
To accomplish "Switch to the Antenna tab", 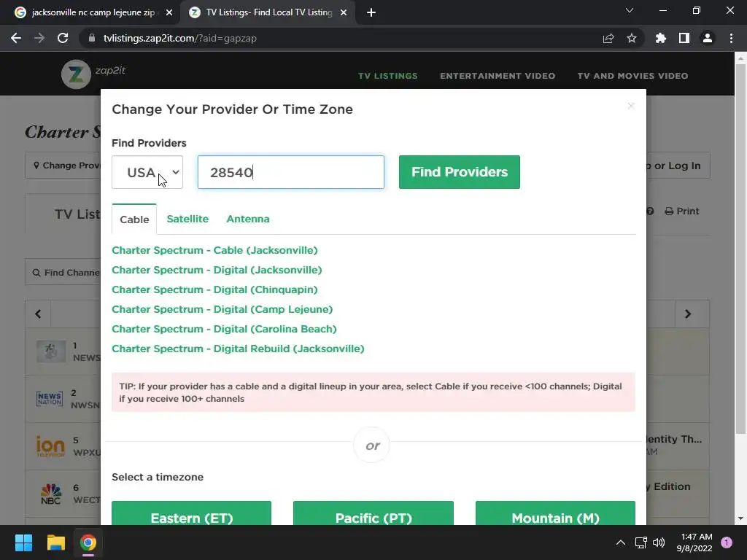I will 248,219.
